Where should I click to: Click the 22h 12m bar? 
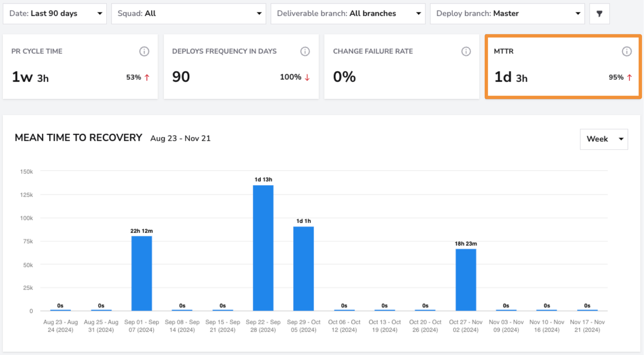point(142,274)
